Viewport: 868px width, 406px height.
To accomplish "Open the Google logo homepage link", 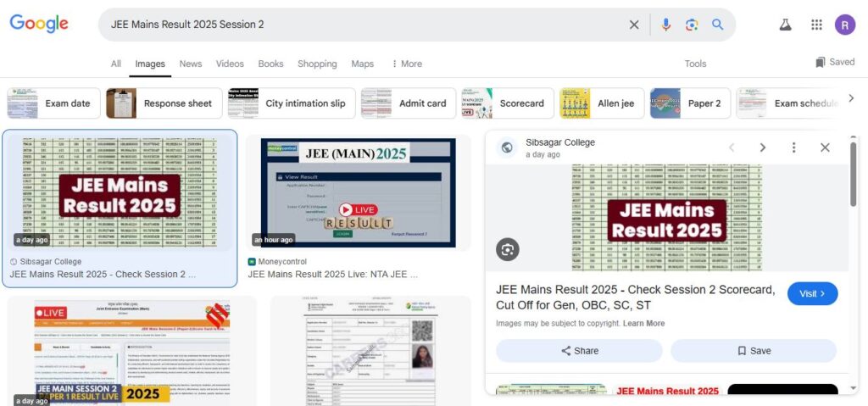I will click(39, 24).
